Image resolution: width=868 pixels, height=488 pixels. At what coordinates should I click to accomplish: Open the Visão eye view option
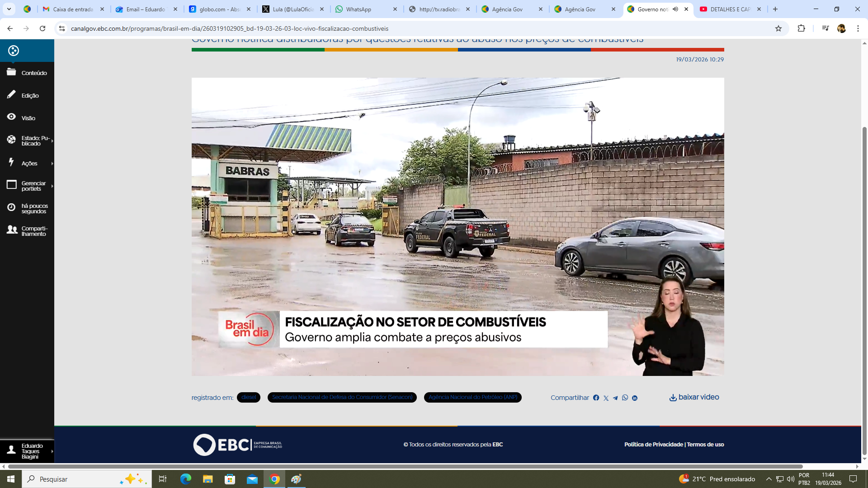[27, 118]
